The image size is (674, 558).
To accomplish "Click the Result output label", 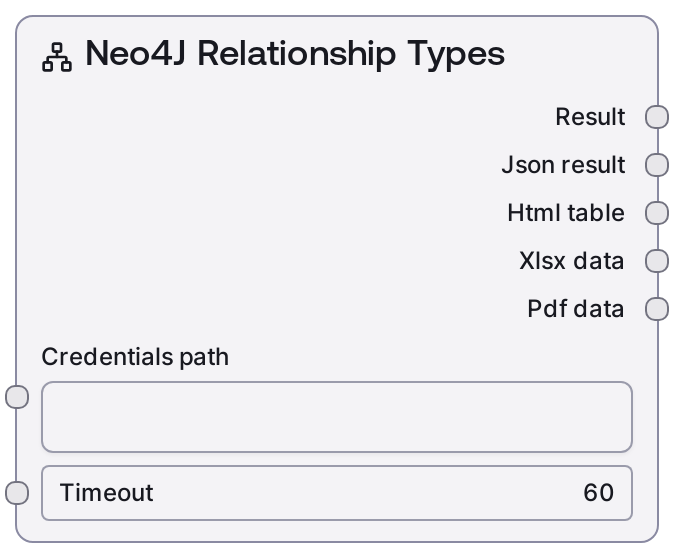I will pyautogui.click(x=590, y=117).
